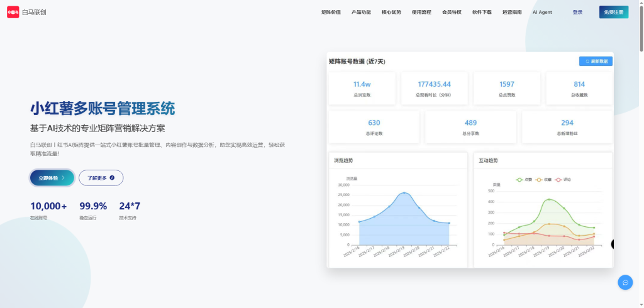644x308 pixels.
Task: Click the 互动趋势 chart title
Action: click(488, 160)
